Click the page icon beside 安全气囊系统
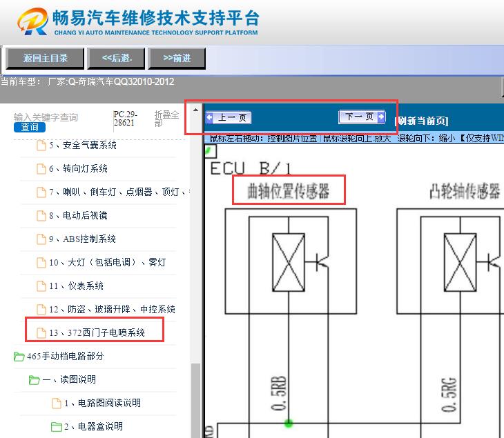This screenshot has height=438, width=504. 41,145
